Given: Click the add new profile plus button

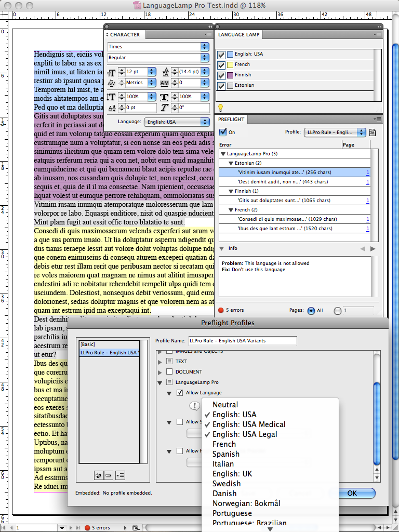Looking at the screenshot, I should pyautogui.click(x=98, y=475).
